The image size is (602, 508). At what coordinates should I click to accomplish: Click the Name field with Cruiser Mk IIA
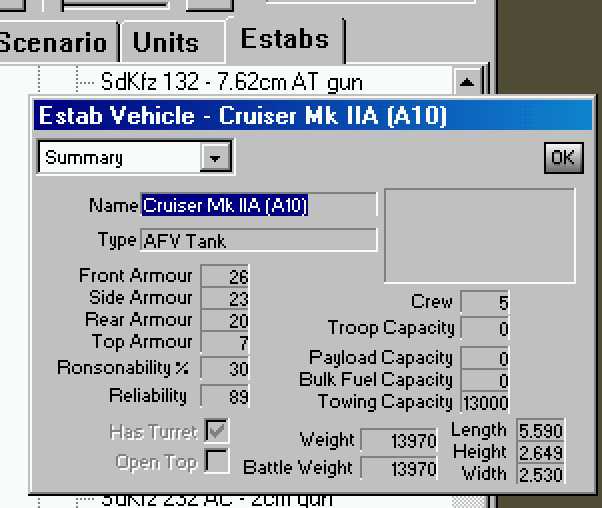259,205
